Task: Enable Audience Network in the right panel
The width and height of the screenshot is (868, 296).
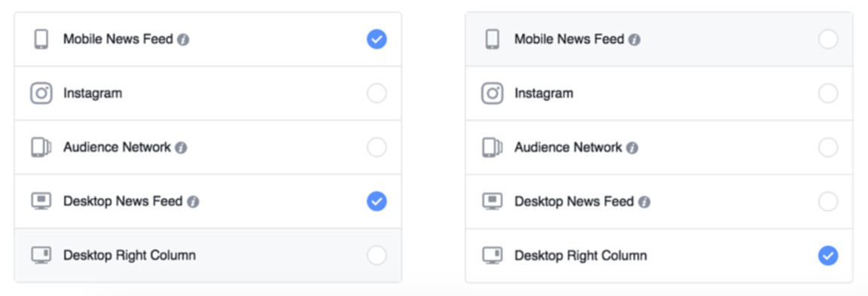Action: 828,147
